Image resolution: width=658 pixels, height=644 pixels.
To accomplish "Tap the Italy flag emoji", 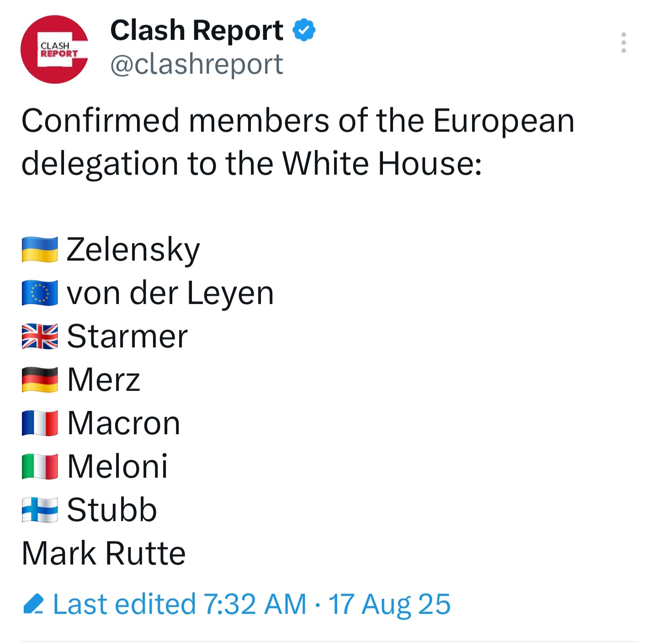I will tap(40, 467).
